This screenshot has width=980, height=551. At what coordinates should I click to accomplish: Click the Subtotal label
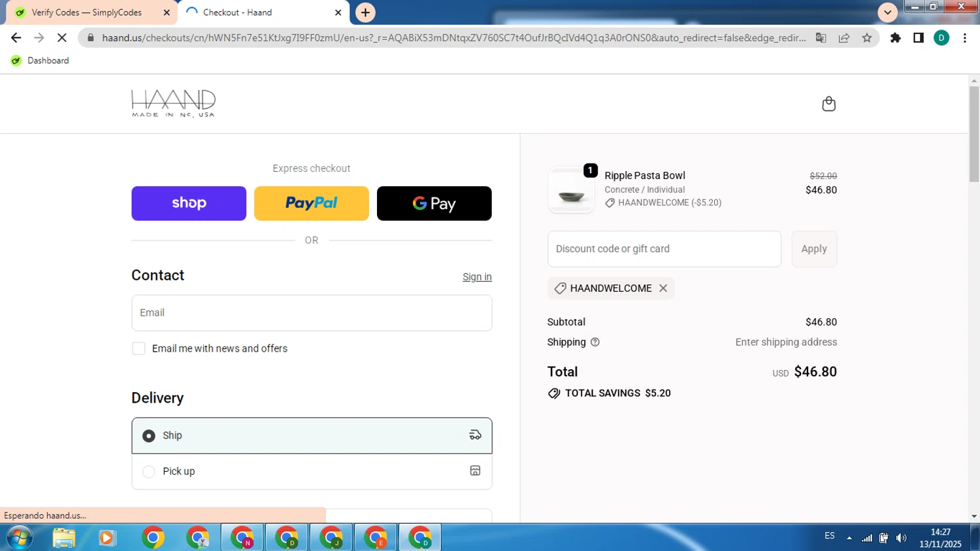click(566, 322)
